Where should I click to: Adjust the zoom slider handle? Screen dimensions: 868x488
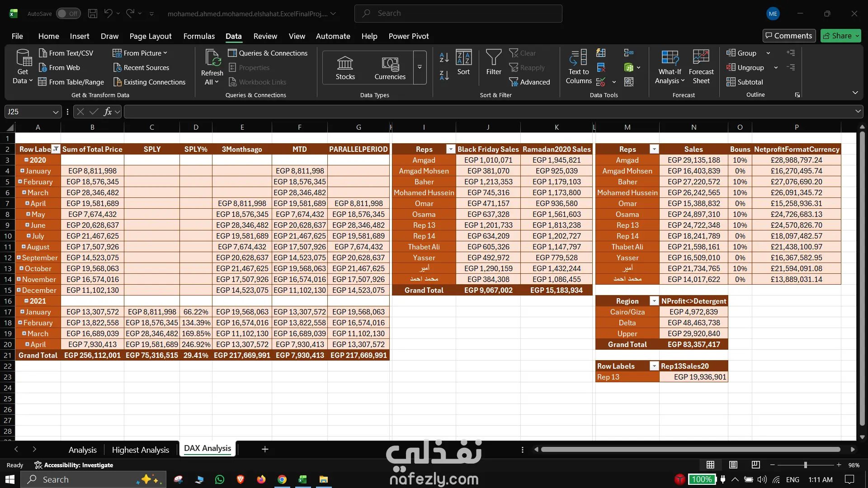[805, 465]
